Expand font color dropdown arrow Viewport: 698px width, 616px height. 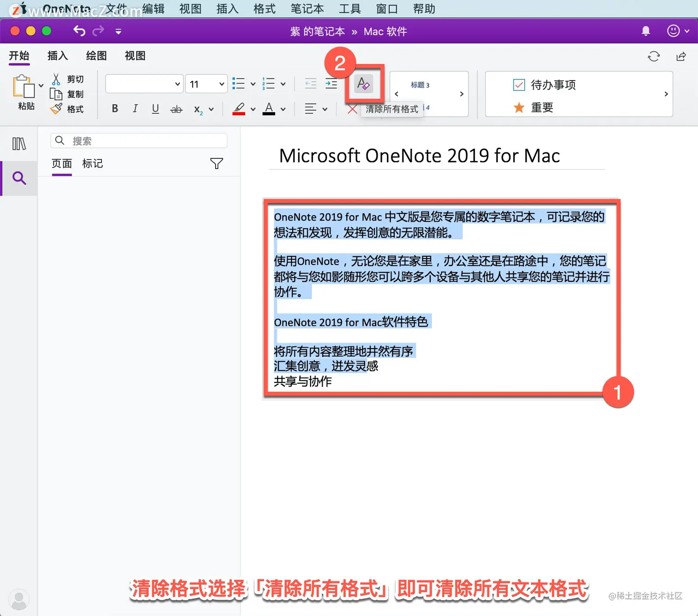[x=283, y=109]
